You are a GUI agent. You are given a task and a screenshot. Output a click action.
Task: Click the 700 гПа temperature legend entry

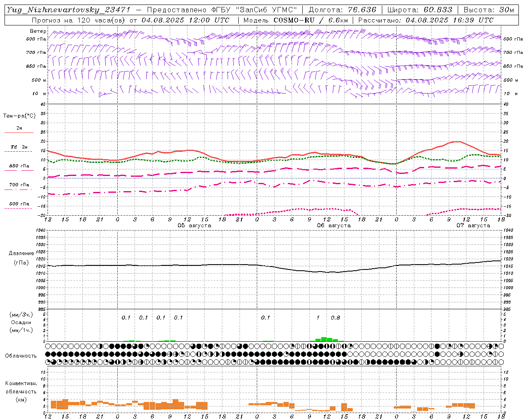[19, 185]
